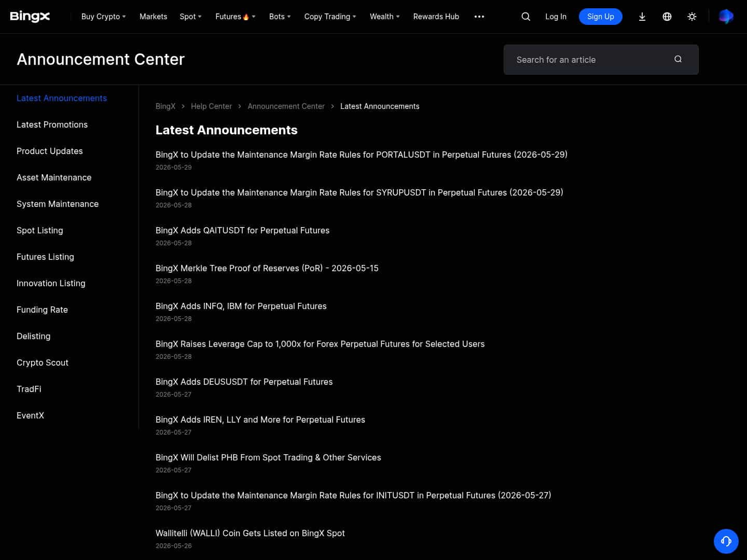Expand the Copy Trading dropdown

tap(330, 17)
